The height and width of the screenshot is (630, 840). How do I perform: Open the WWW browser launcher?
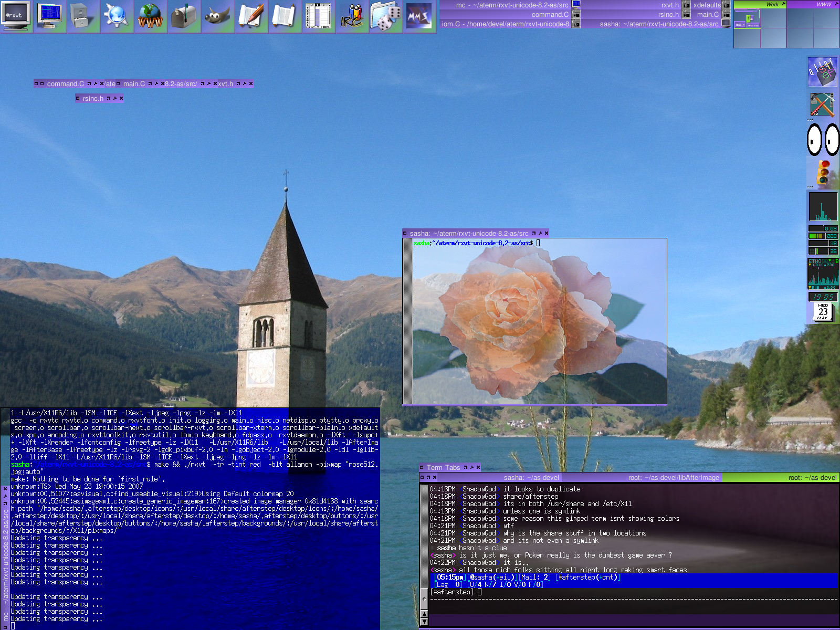point(150,16)
